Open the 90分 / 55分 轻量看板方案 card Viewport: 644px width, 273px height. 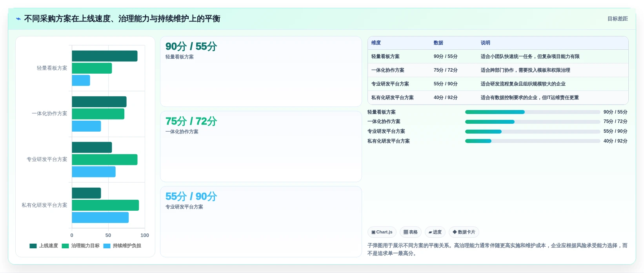(261, 72)
